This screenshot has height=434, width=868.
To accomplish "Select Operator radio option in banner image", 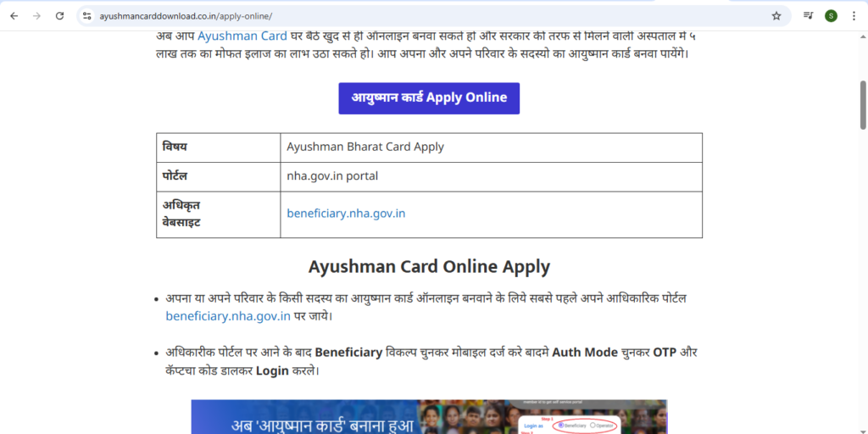I will [593, 426].
